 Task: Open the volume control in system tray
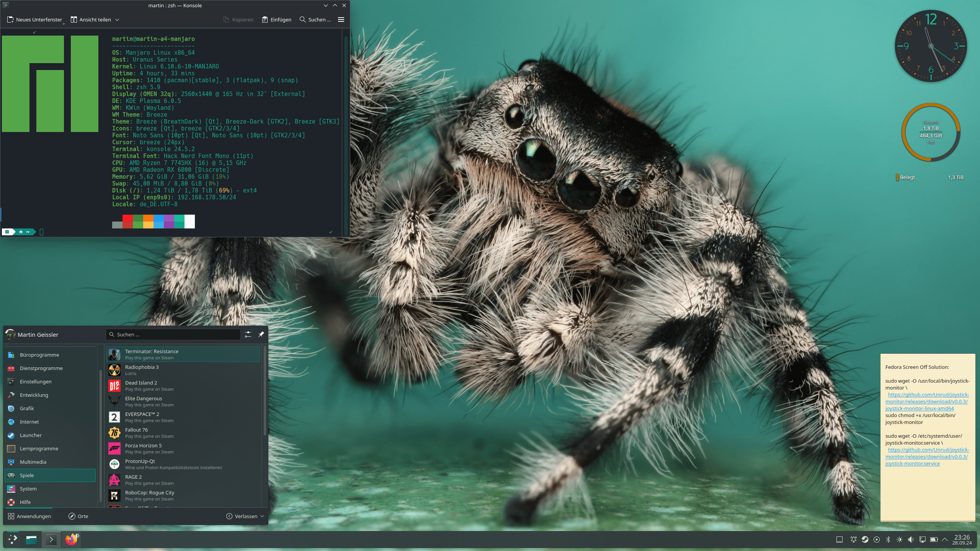pos(911,540)
